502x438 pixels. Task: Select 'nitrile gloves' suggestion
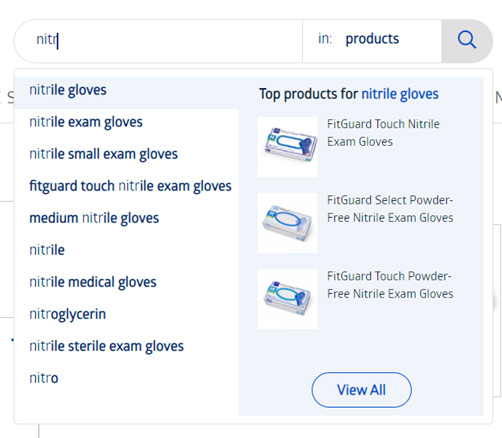click(127, 90)
